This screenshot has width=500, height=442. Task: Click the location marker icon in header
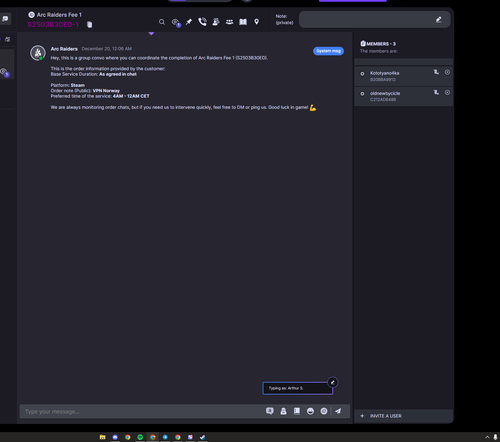[256, 22]
